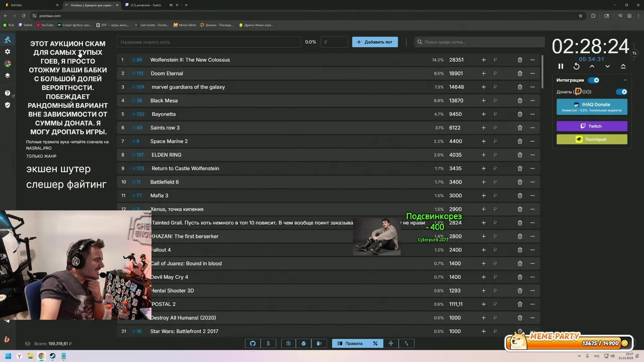The height and width of the screenshot is (362, 644).
Task: Toggle the Донаты switch
Action: 622,92
